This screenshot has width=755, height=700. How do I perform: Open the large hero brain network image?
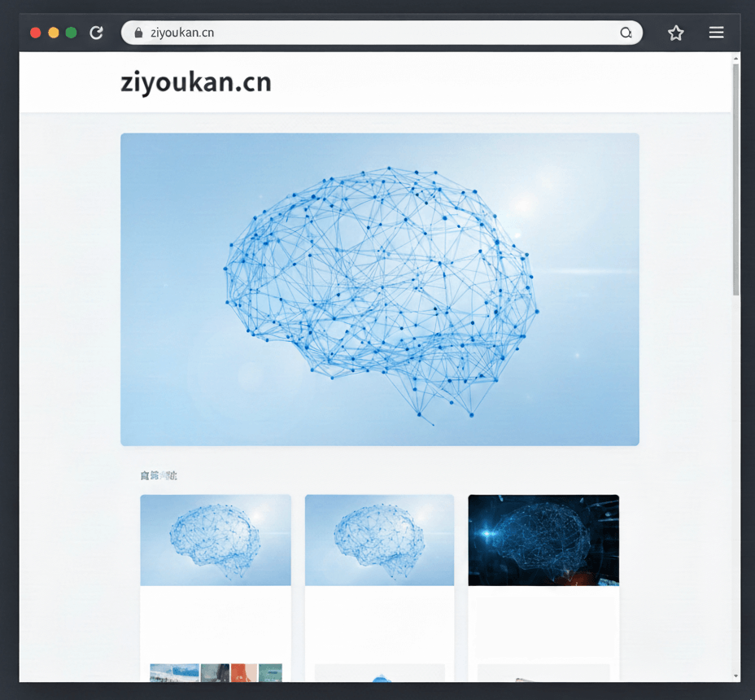tap(380, 289)
